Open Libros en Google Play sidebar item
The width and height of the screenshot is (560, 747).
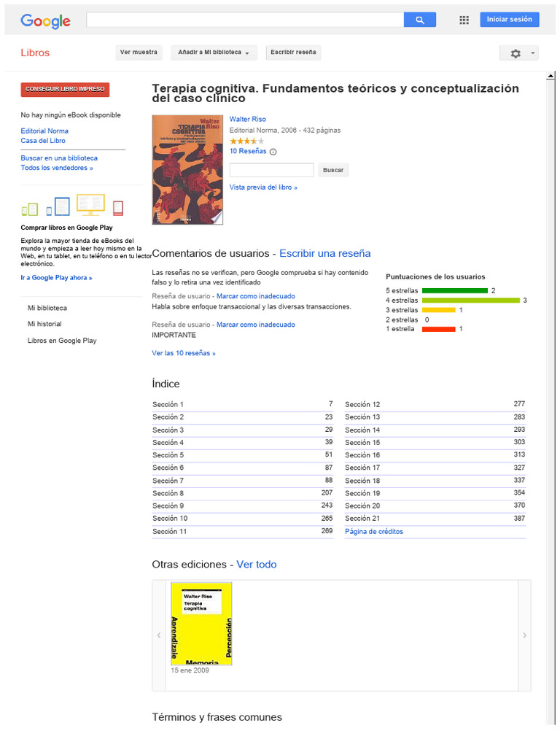(x=62, y=341)
